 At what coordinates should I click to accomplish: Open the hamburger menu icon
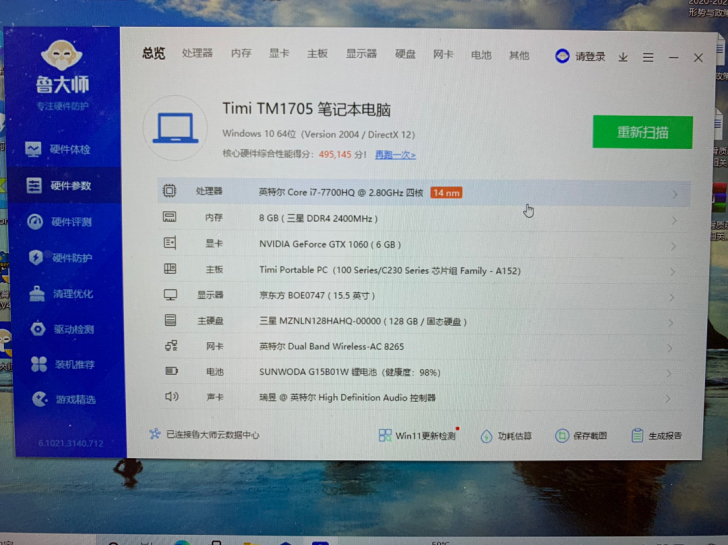[x=648, y=58]
